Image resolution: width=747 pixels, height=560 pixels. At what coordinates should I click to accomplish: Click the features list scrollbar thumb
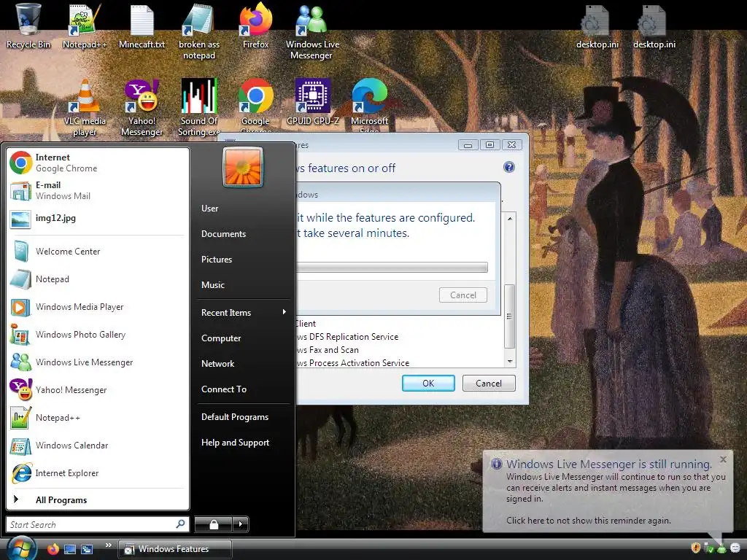(509, 316)
